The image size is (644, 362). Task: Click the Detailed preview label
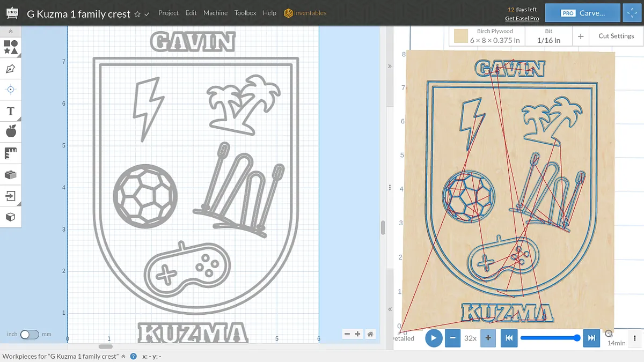click(404, 338)
